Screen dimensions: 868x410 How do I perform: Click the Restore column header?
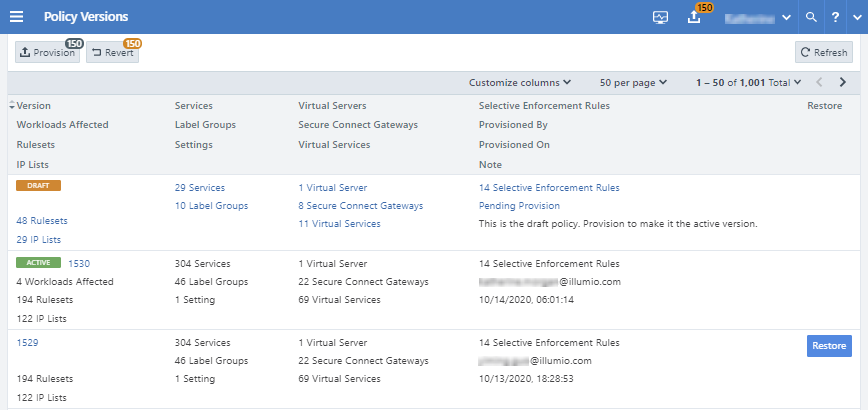[825, 106]
